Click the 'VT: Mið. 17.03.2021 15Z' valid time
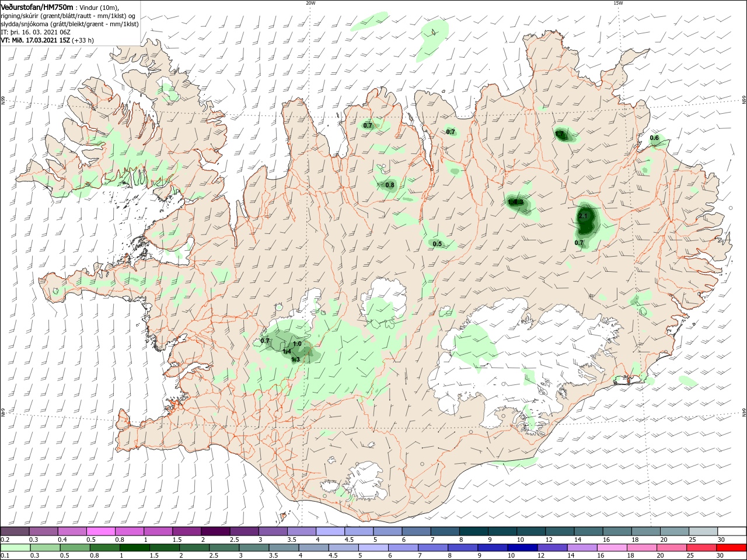 35,40
